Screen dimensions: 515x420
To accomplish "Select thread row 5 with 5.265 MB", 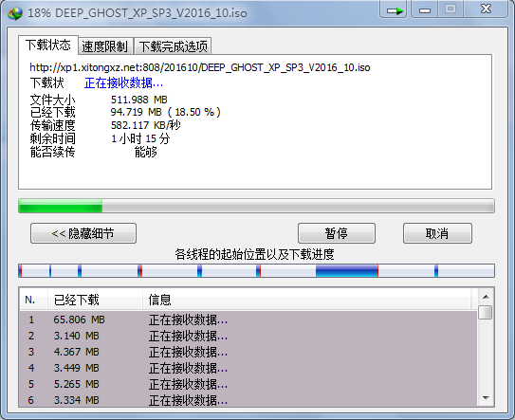I will pos(248,384).
